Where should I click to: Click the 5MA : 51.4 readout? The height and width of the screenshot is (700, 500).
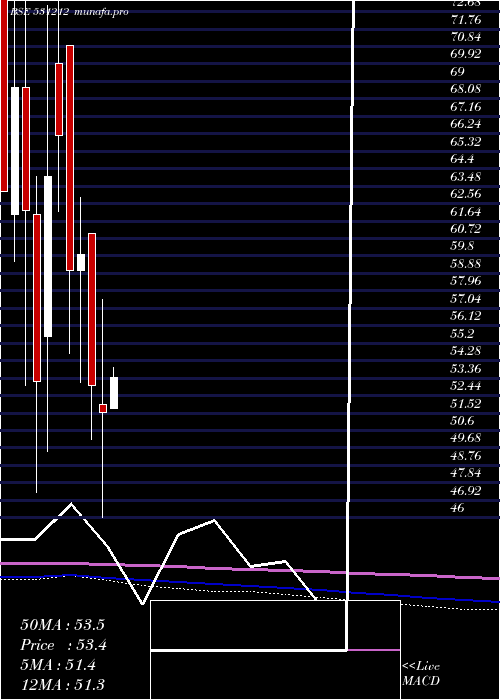58,665
